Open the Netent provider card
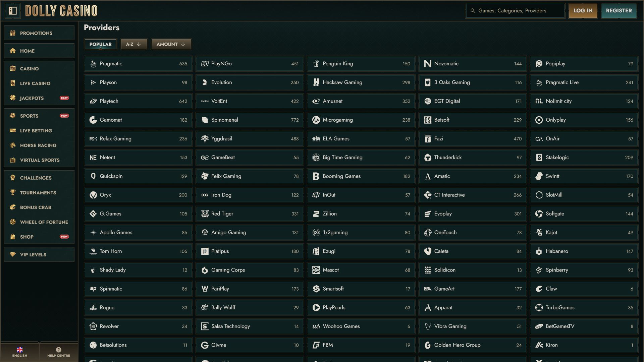Image resolution: width=644 pixels, height=362 pixels. [138, 158]
